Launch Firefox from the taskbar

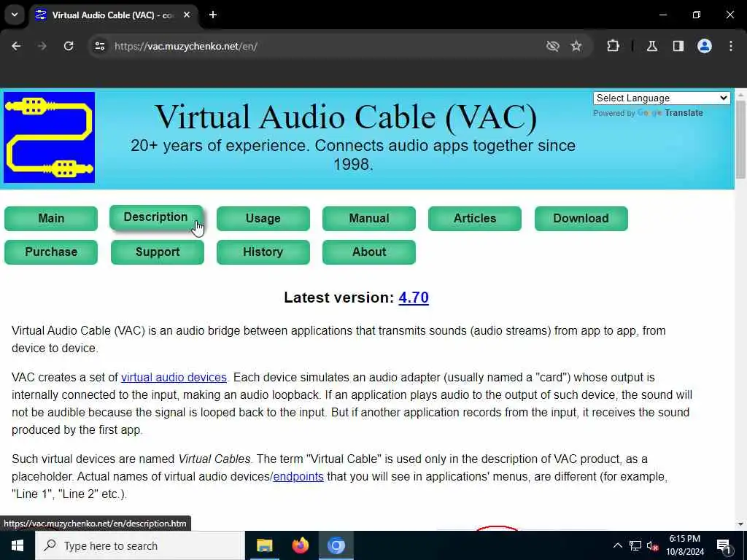[300, 545]
